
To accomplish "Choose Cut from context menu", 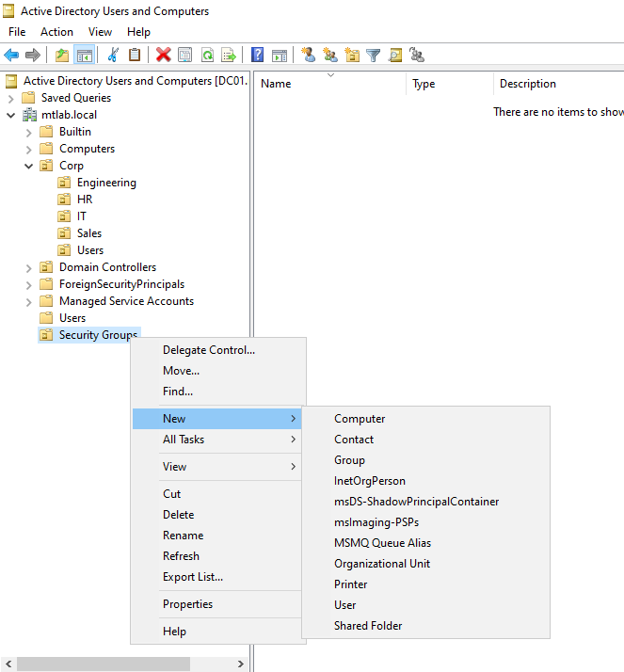I will click(x=217, y=494).
